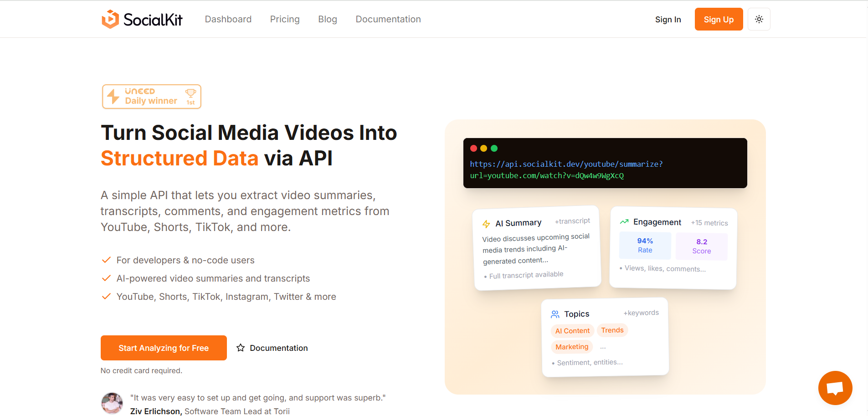Viewport: 868px width, 416px height.
Task: Click 'Sentiment, entities...' text
Action: click(x=590, y=363)
